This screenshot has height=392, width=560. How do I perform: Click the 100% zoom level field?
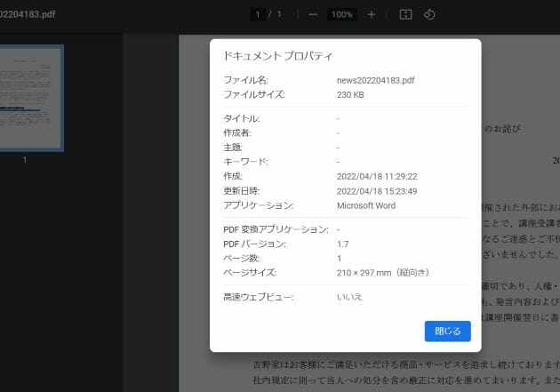pyautogui.click(x=341, y=15)
